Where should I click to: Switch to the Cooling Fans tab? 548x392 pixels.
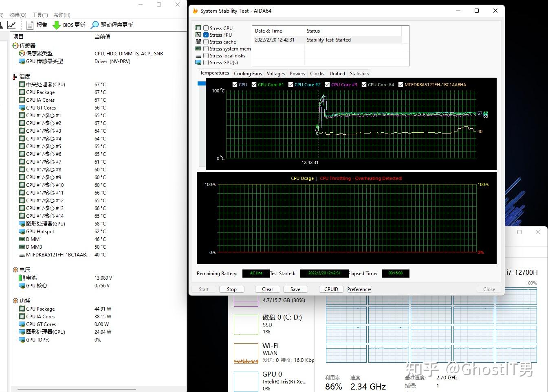tap(248, 74)
